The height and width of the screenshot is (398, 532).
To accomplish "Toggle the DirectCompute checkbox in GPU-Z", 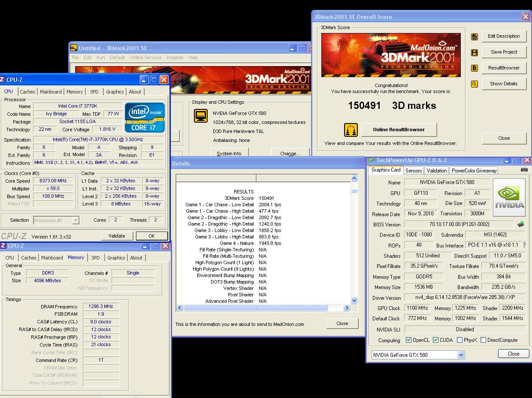I will click(483, 340).
